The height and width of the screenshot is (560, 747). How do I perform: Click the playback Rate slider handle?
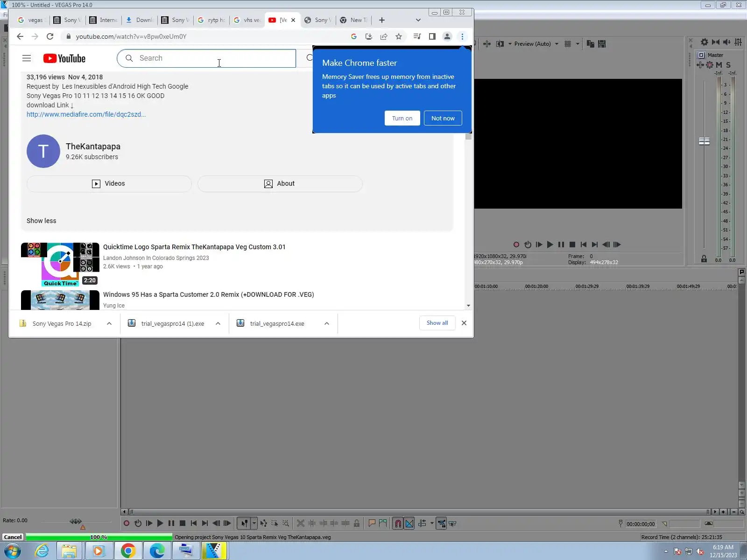[x=76, y=521]
